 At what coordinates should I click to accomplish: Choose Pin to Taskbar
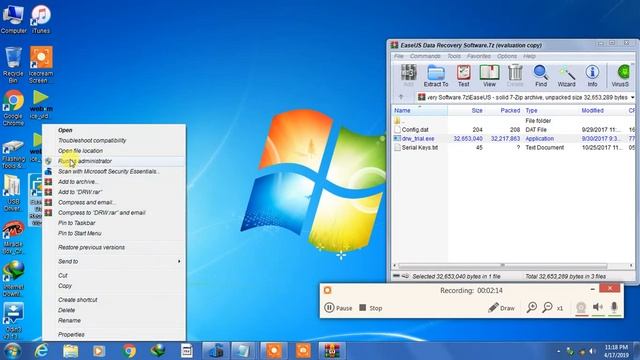pyautogui.click(x=114, y=223)
